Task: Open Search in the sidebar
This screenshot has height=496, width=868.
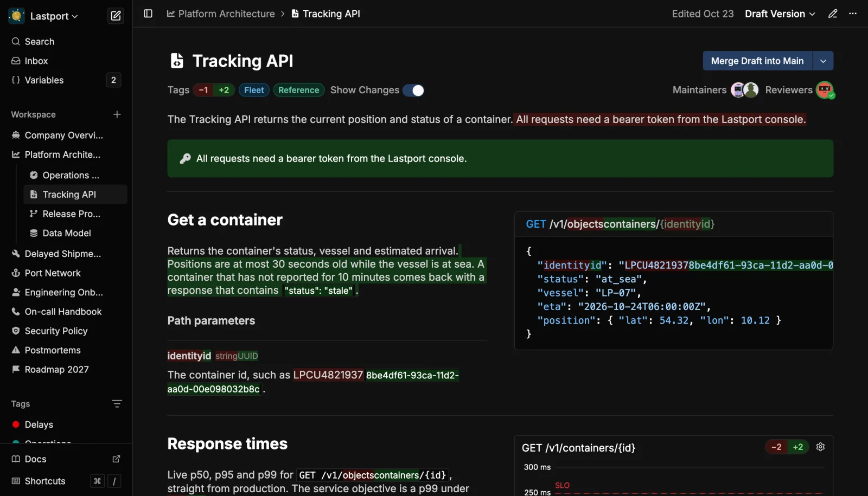Action: [66, 42]
